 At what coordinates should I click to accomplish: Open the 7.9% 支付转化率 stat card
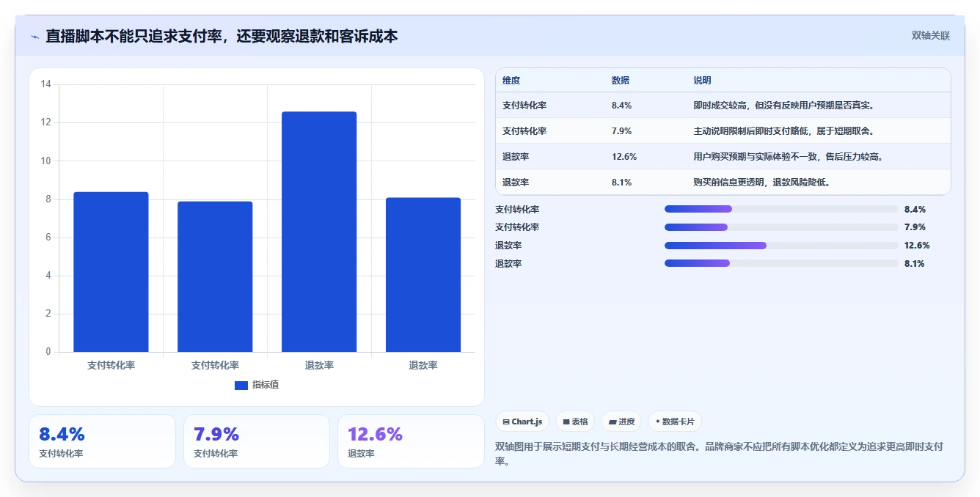(x=257, y=441)
